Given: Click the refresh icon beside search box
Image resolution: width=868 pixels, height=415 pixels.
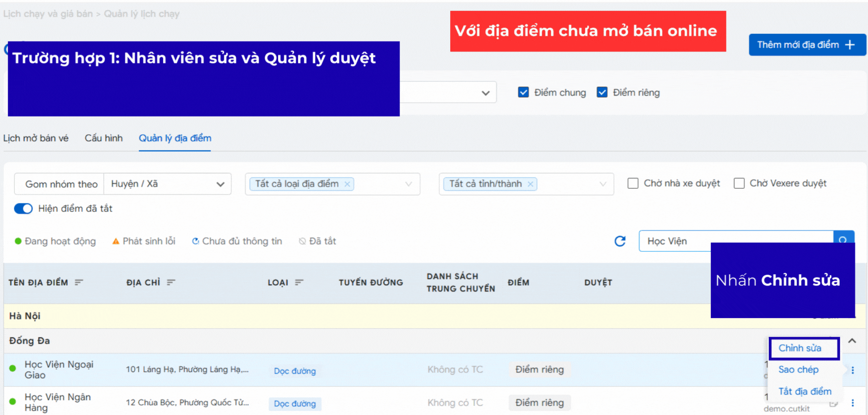Looking at the screenshot, I should 620,241.
